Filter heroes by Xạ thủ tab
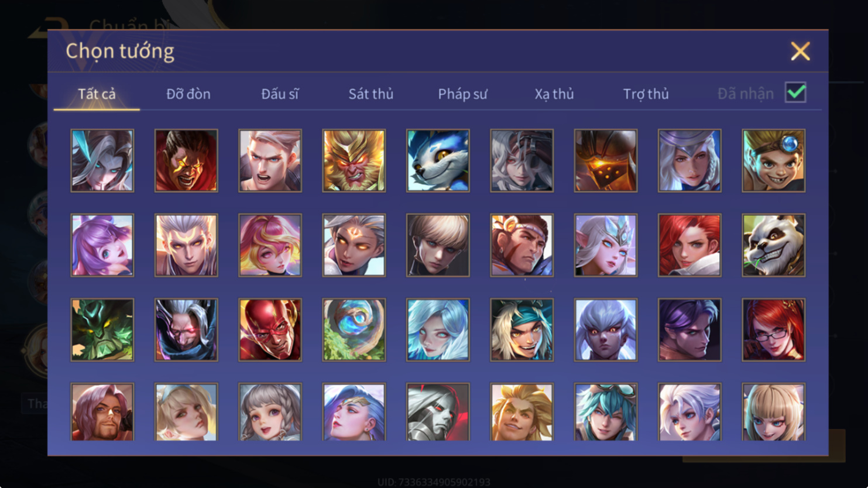The width and height of the screenshot is (868, 488). coord(554,94)
